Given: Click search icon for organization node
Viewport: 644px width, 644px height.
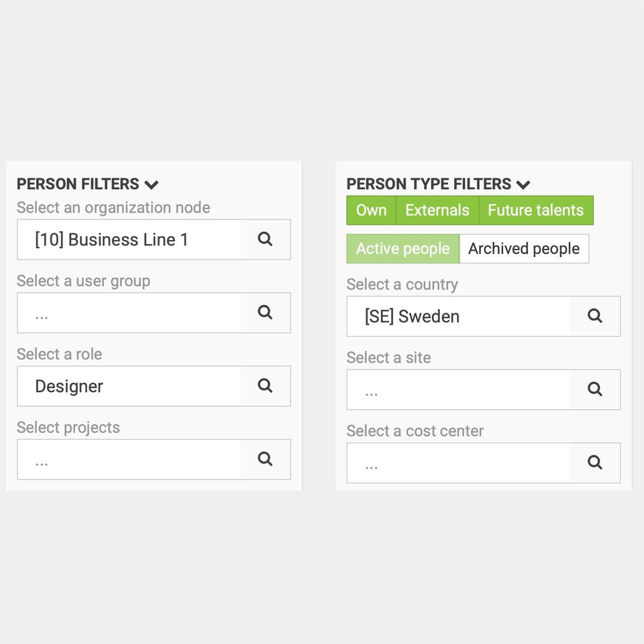Looking at the screenshot, I should [265, 239].
